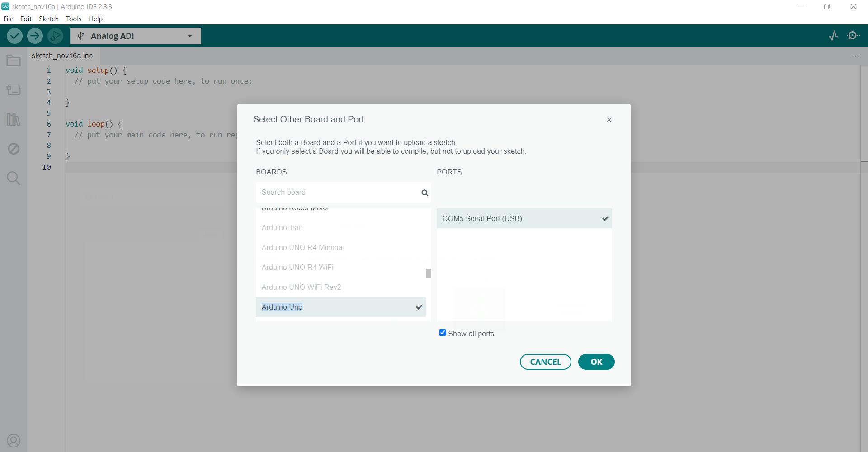Uncheck Show all ports checkbox

[x=443, y=333]
